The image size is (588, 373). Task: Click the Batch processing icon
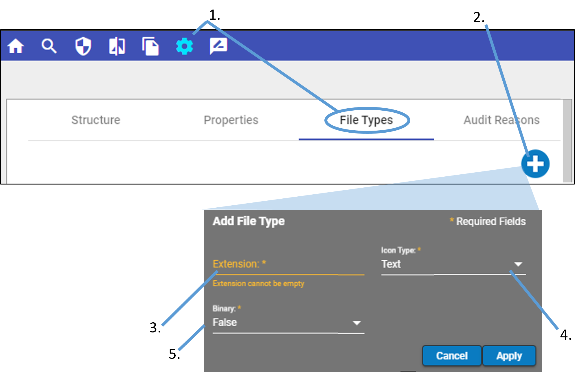click(x=117, y=46)
